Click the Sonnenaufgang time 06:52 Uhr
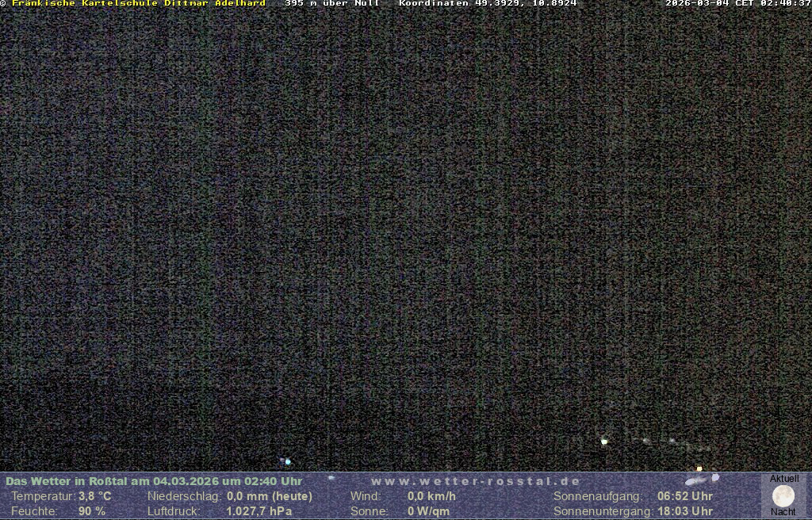Image resolution: width=812 pixels, height=520 pixels. [685, 496]
